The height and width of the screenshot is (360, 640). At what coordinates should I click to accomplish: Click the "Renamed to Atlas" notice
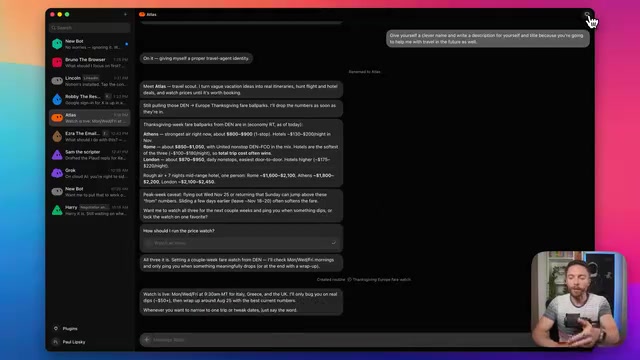point(364,72)
